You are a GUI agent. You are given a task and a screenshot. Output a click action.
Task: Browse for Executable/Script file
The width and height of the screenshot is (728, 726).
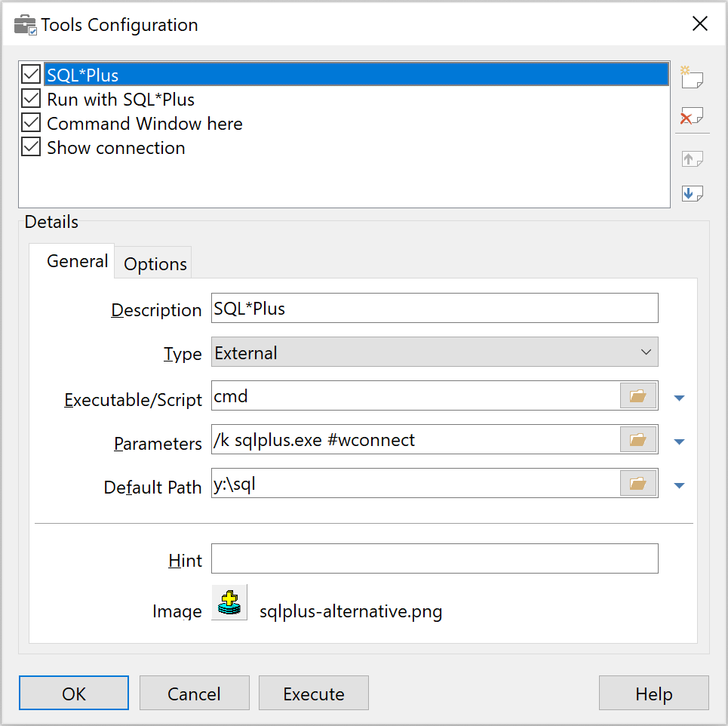[x=638, y=395]
